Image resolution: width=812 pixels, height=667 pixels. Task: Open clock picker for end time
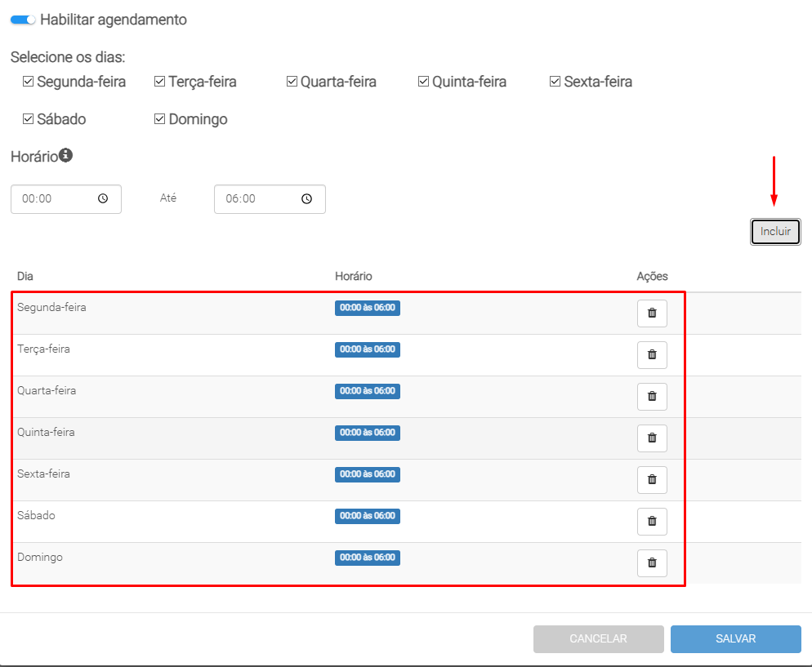click(x=306, y=199)
